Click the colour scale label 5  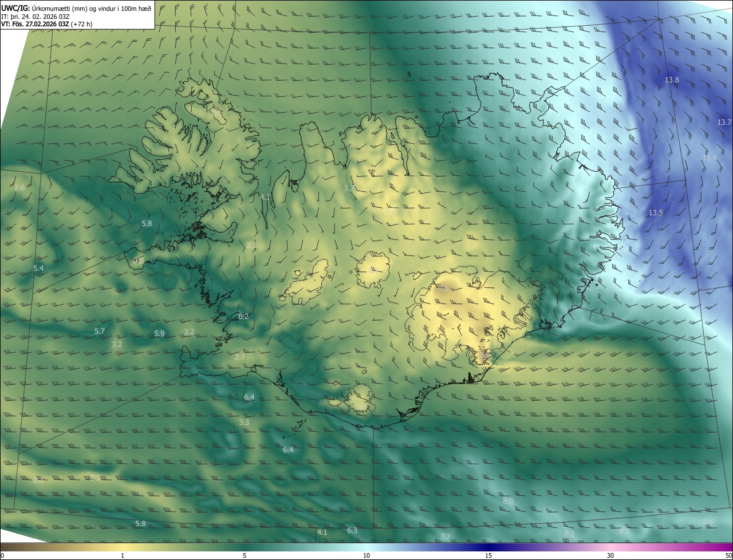click(x=245, y=555)
